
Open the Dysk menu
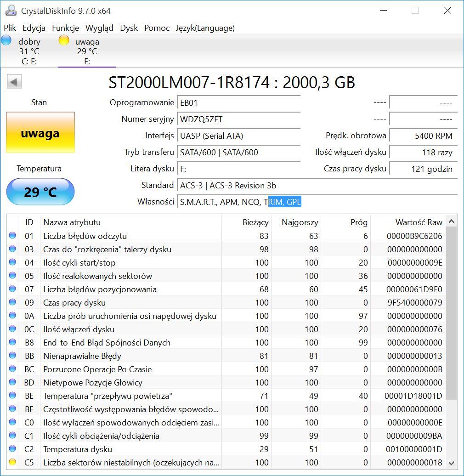point(129,28)
